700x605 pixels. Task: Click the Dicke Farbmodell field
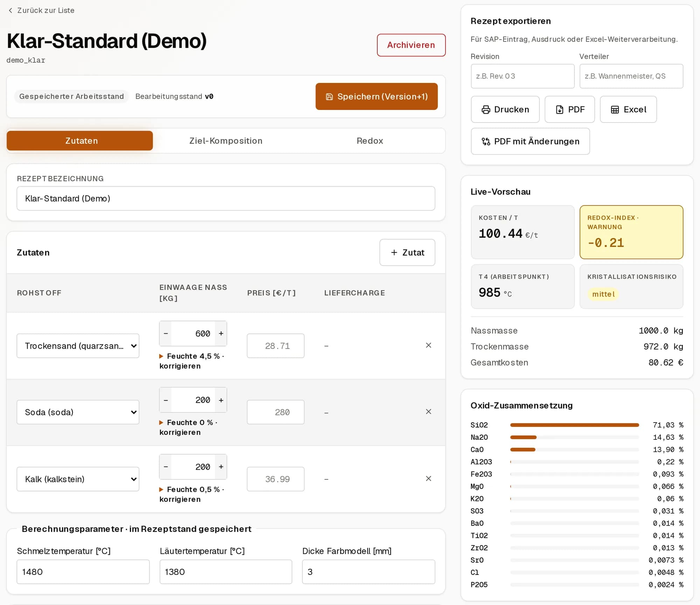(x=369, y=572)
